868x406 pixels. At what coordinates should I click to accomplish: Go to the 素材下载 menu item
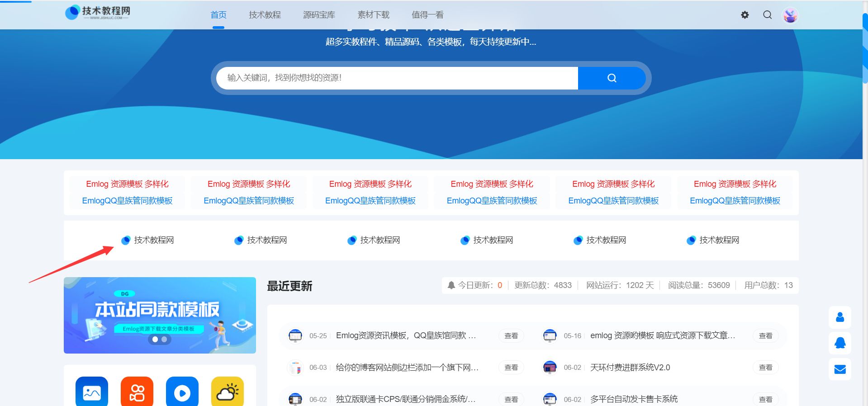373,15
